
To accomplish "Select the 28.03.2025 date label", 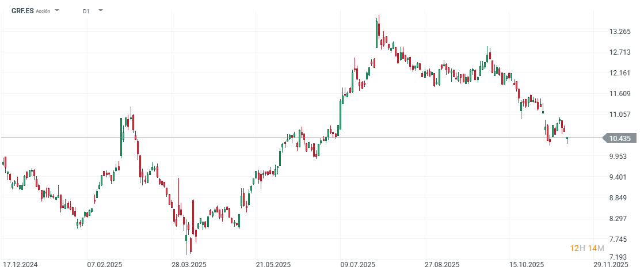I will [x=189, y=265].
